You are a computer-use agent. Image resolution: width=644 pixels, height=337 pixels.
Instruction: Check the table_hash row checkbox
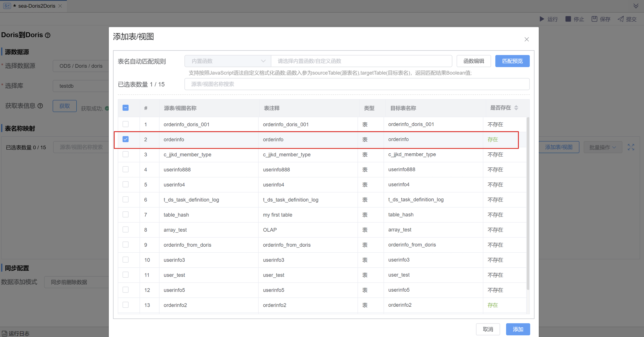point(126,214)
